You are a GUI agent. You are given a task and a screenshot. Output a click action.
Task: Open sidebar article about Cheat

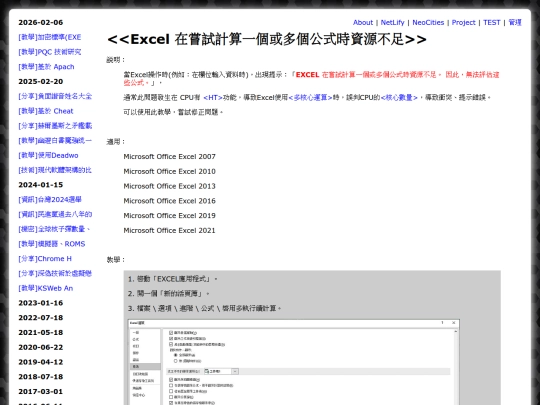46,111
